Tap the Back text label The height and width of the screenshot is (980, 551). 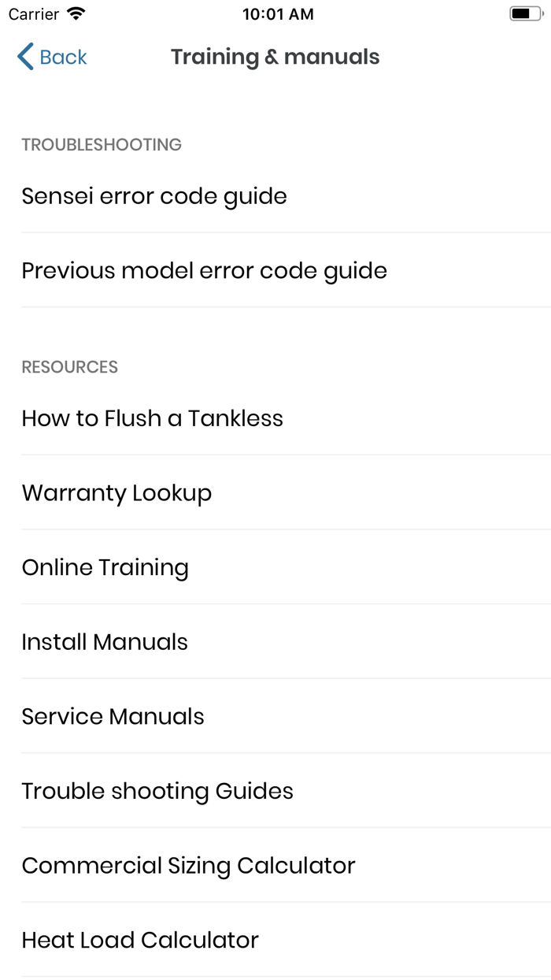point(63,57)
